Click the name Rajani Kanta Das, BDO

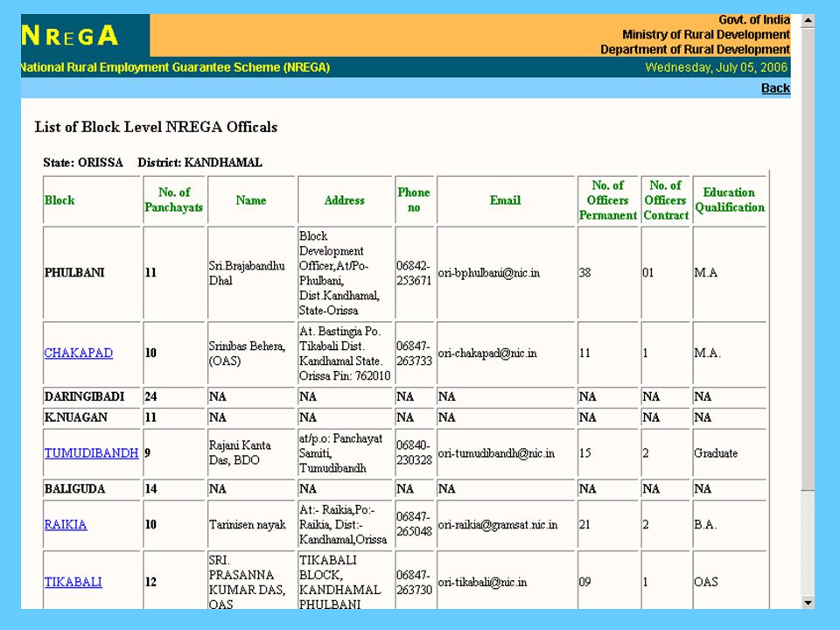pos(240,452)
